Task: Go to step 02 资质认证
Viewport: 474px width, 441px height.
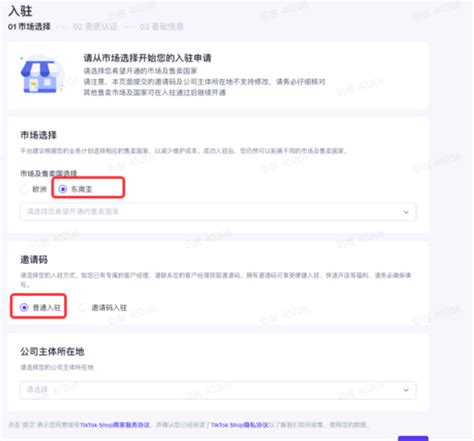Action: pyautogui.click(x=95, y=27)
